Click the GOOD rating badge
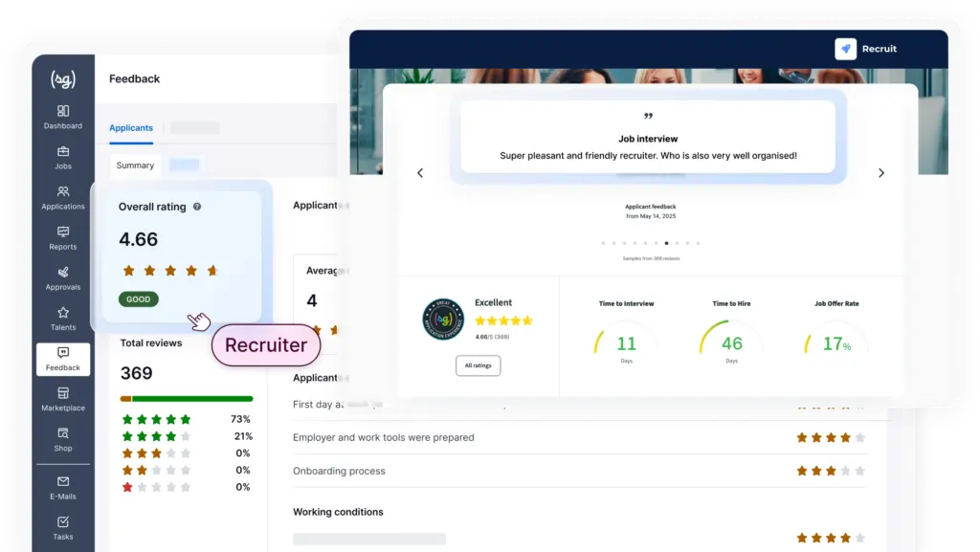980x552 pixels. [x=139, y=299]
